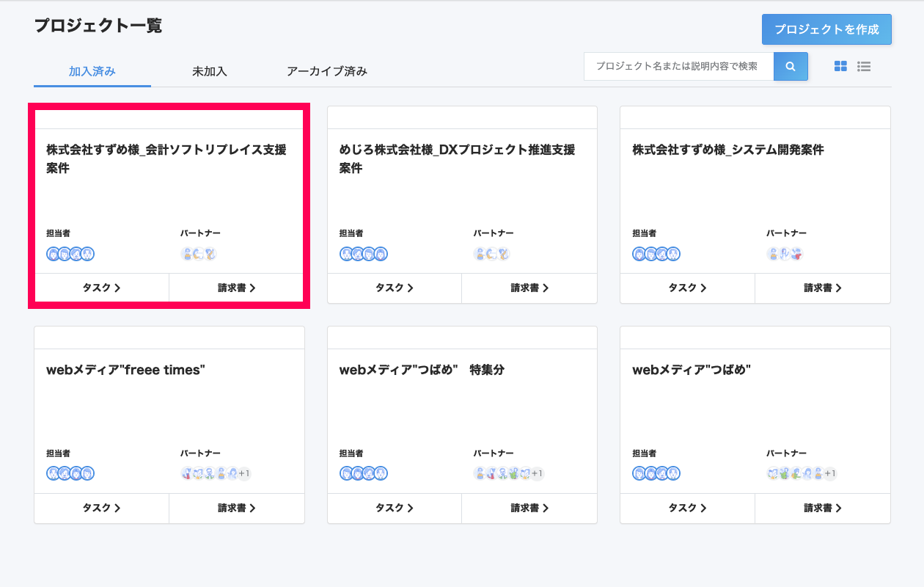The width and height of the screenshot is (924, 587).
Task: Open 株式会社すずめ様_会計ソフトリプレイス支援案件 project title
Action: (x=166, y=158)
